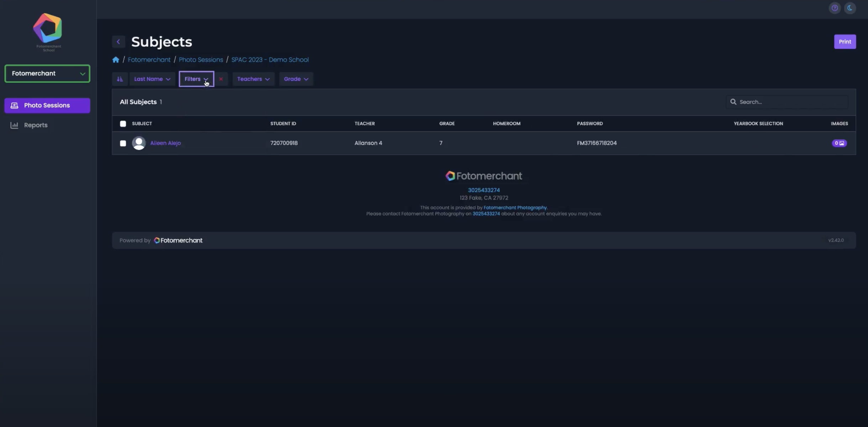Click the YEARBOOK SELECTION column header
The height and width of the screenshot is (427, 868).
pyautogui.click(x=758, y=124)
